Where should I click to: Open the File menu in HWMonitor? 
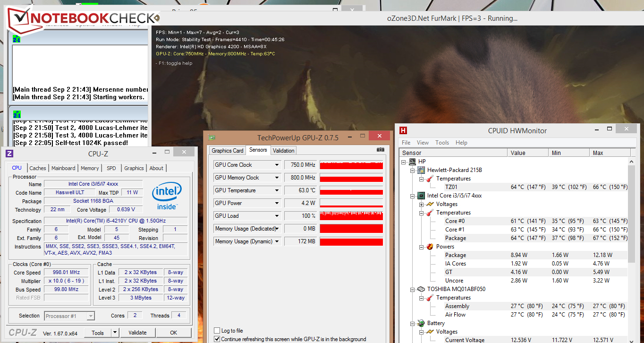pos(406,143)
